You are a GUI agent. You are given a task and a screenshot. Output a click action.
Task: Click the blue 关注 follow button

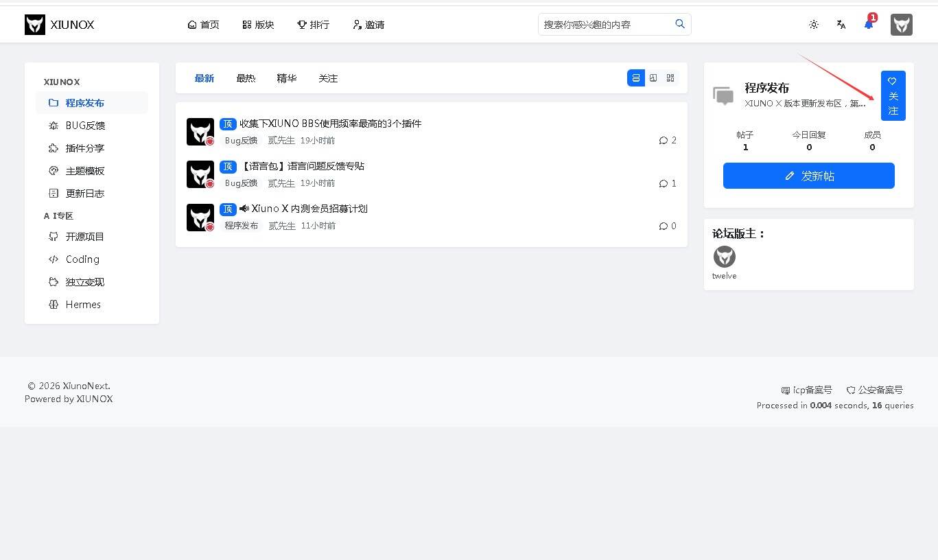pyautogui.click(x=893, y=95)
